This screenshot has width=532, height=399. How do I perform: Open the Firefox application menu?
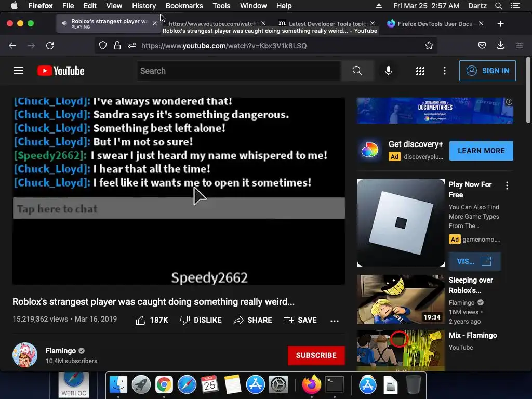pos(520,45)
